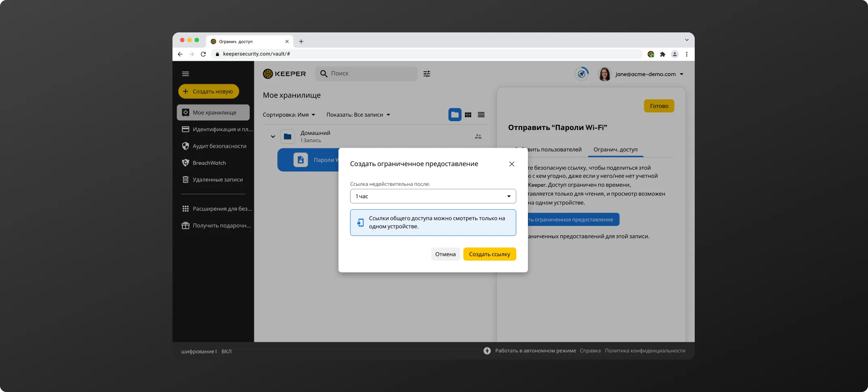The image size is (868, 392).
Task: Open Аудит безопасности section
Action: coord(214,146)
